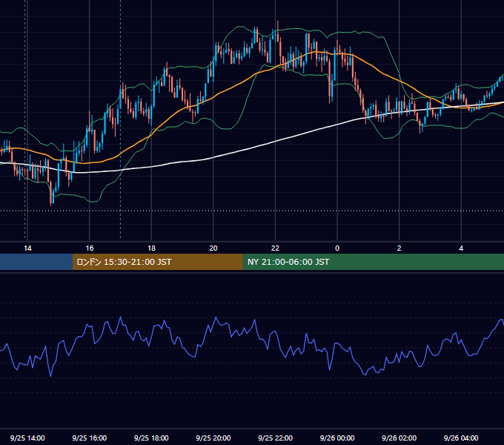The image size is (504, 445).
Task: Click the blue session band before ロンドン
Action: click(x=36, y=262)
